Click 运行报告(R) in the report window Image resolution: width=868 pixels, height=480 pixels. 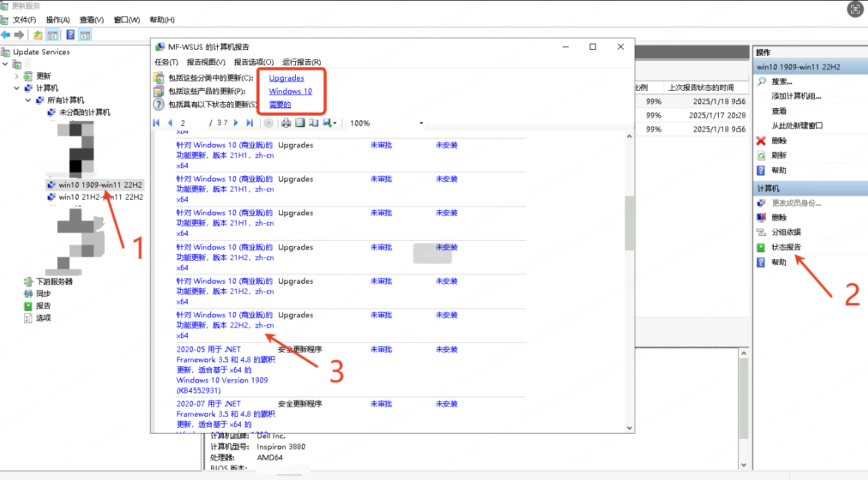click(x=301, y=63)
